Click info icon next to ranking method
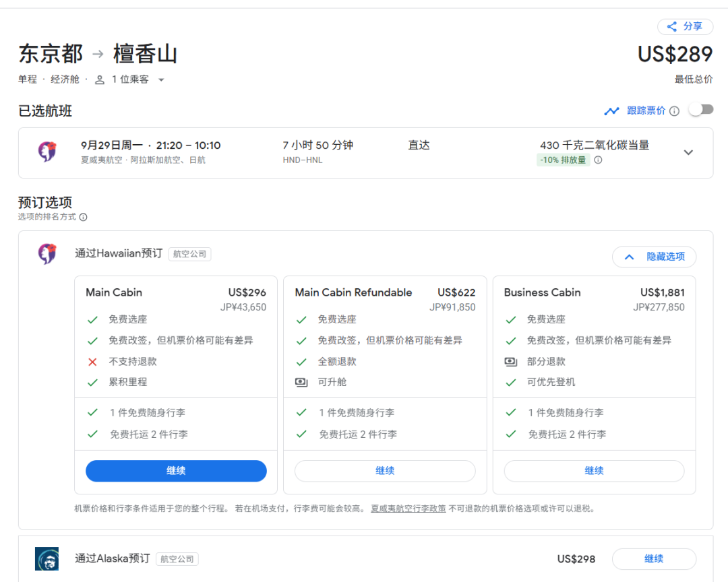 click(x=83, y=218)
